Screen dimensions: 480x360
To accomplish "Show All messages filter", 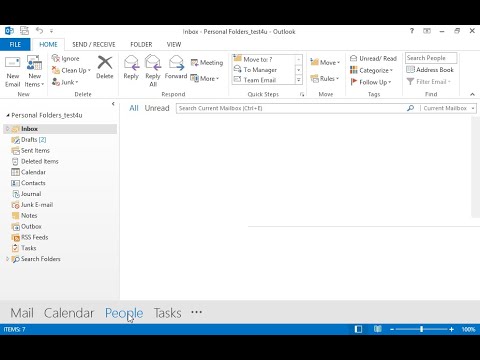I will coord(134,108).
